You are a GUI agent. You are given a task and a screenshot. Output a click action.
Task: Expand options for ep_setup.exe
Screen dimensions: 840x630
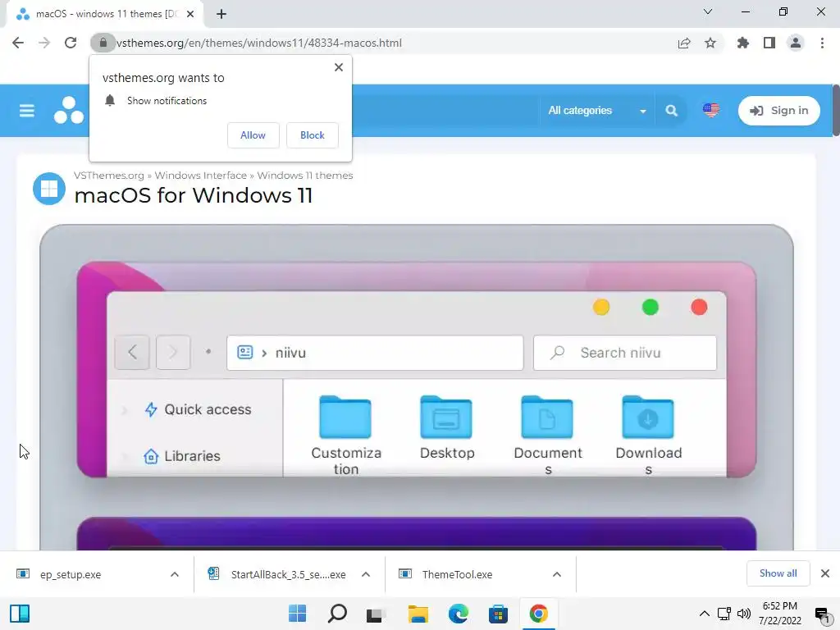175,574
